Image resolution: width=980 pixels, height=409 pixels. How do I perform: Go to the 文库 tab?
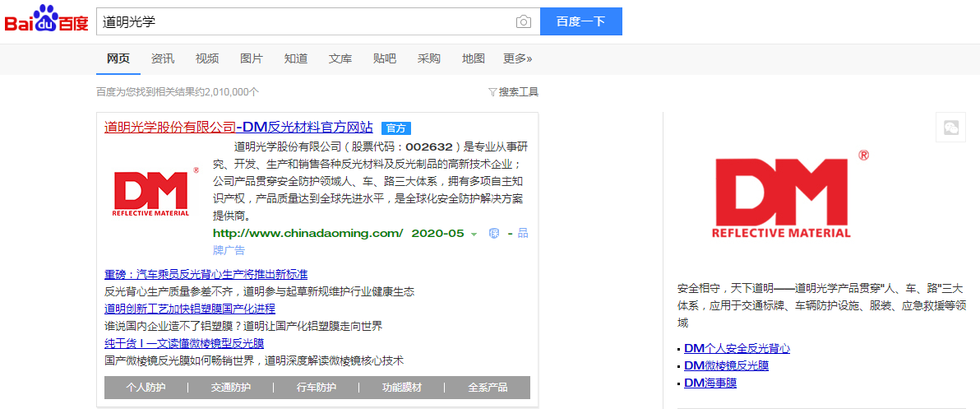pyautogui.click(x=340, y=58)
